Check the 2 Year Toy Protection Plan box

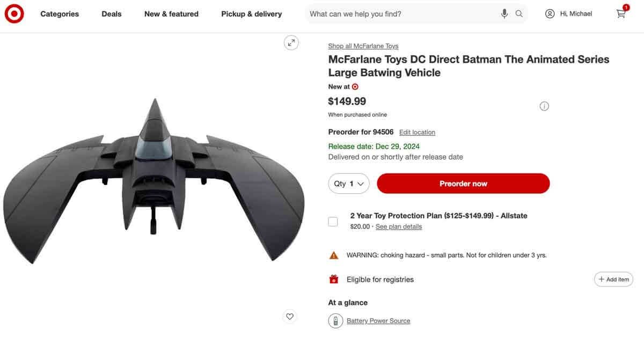pos(333,221)
